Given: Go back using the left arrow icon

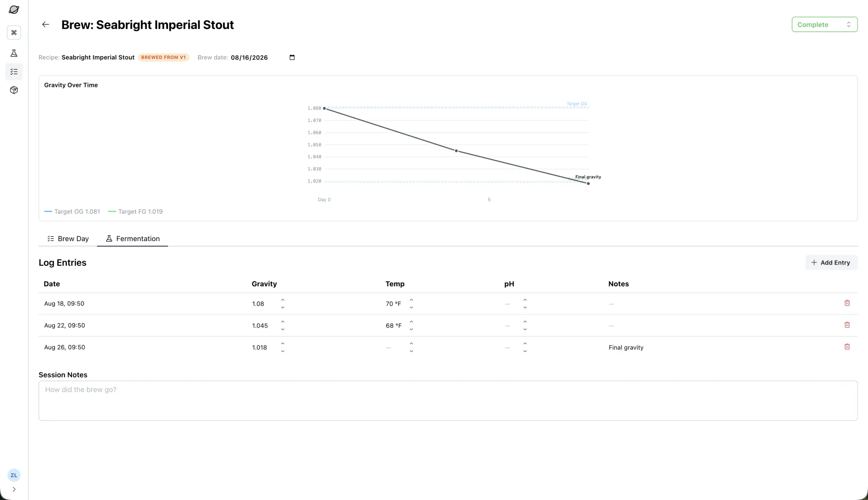Looking at the screenshot, I should [46, 25].
